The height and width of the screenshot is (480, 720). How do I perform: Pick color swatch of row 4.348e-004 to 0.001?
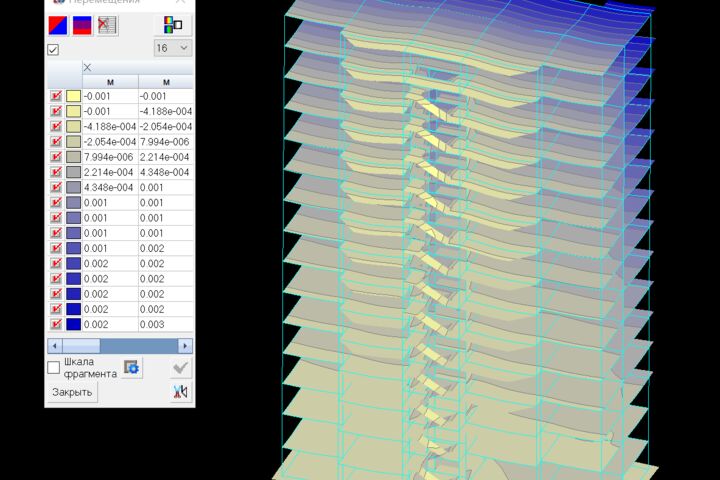[73, 187]
